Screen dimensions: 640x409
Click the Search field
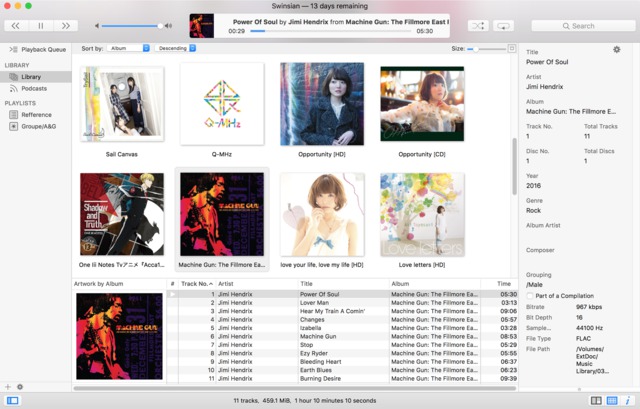tap(586, 26)
